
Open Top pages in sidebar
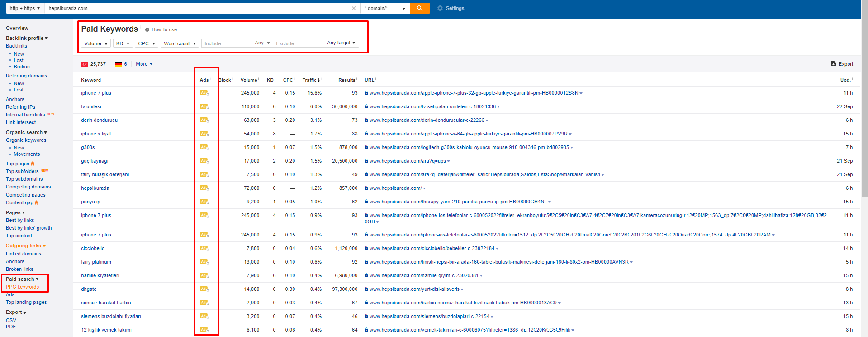(x=18, y=164)
